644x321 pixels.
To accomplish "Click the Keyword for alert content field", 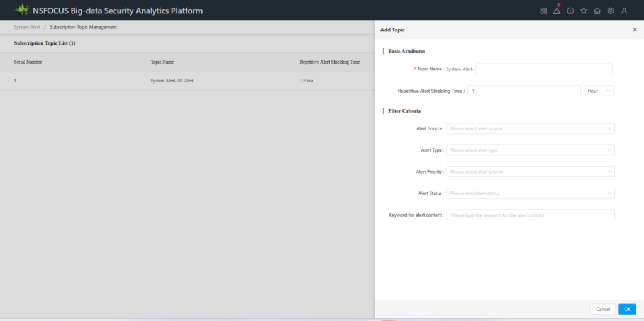I will tap(530, 215).
